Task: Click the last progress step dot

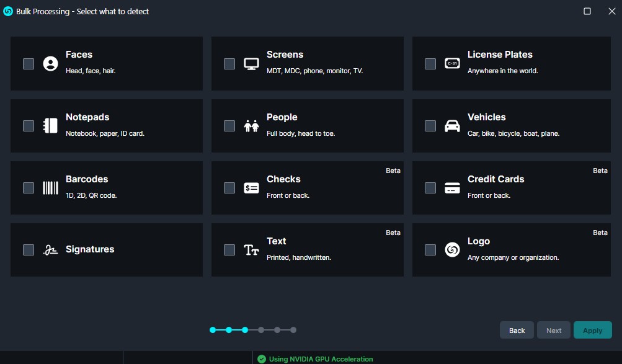Action: (x=293, y=330)
